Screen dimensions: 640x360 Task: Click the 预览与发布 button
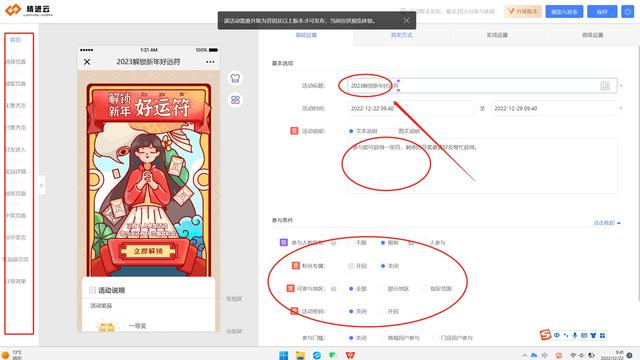(x=564, y=11)
